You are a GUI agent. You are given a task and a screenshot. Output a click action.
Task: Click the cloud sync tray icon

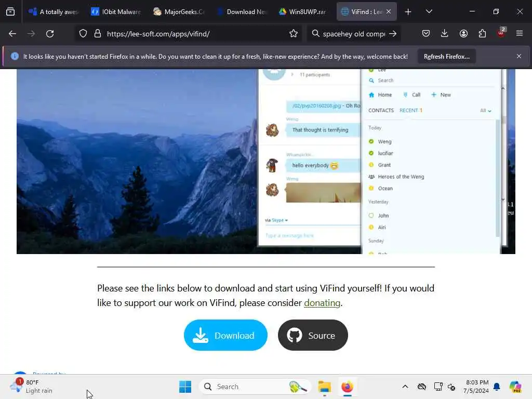[x=422, y=387]
